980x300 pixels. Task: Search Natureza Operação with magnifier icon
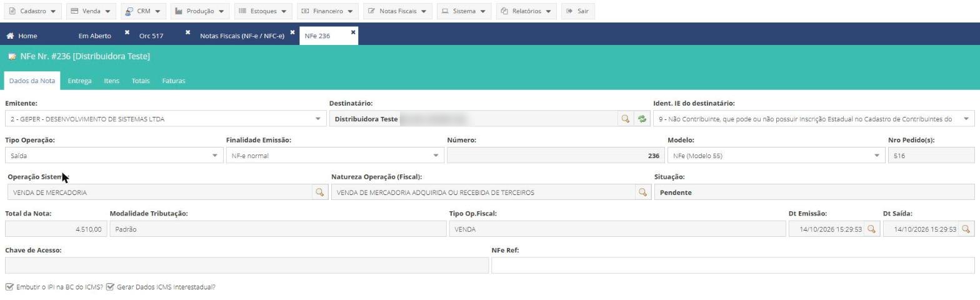(x=642, y=192)
